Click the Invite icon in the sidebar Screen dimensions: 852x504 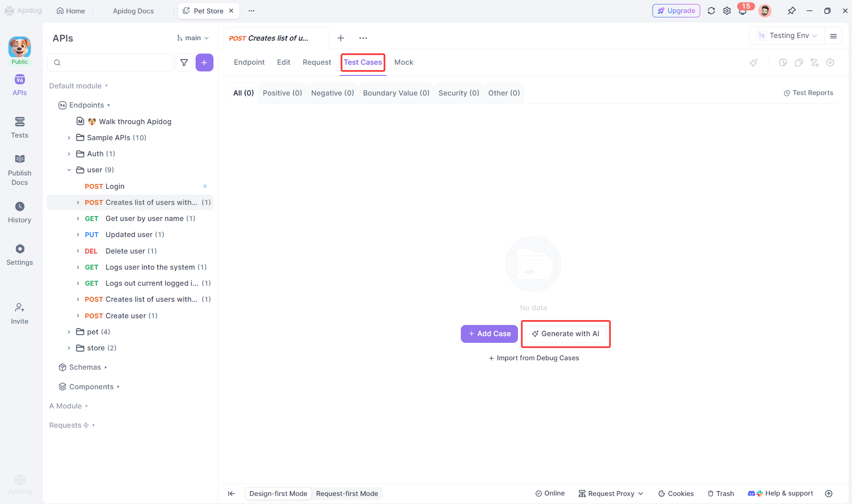click(x=19, y=312)
